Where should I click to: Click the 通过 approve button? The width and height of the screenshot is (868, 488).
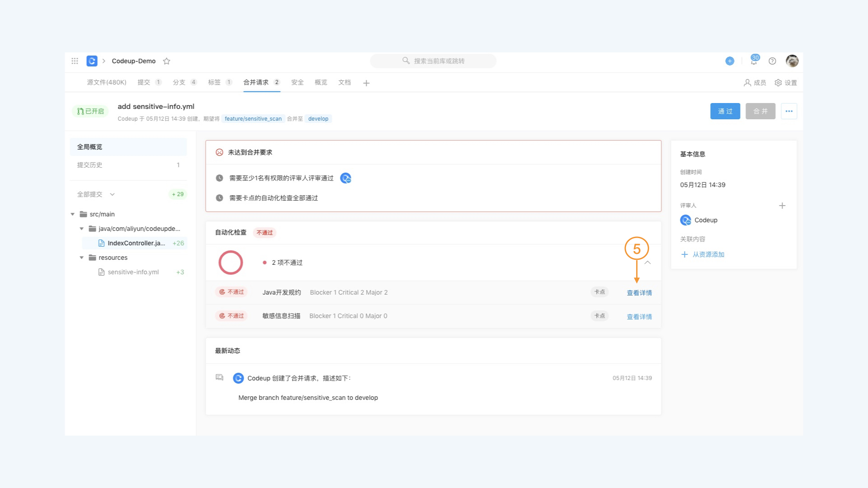pyautogui.click(x=725, y=111)
